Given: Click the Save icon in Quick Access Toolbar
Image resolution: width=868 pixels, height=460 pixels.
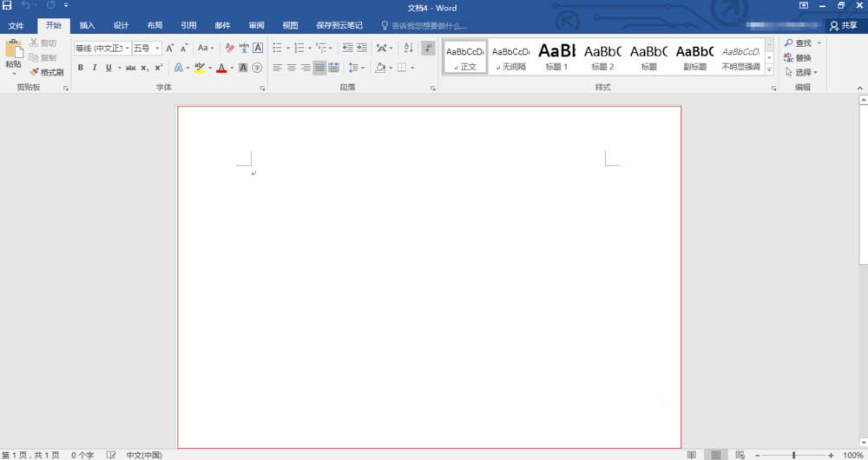Looking at the screenshot, I should click(x=7, y=6).
